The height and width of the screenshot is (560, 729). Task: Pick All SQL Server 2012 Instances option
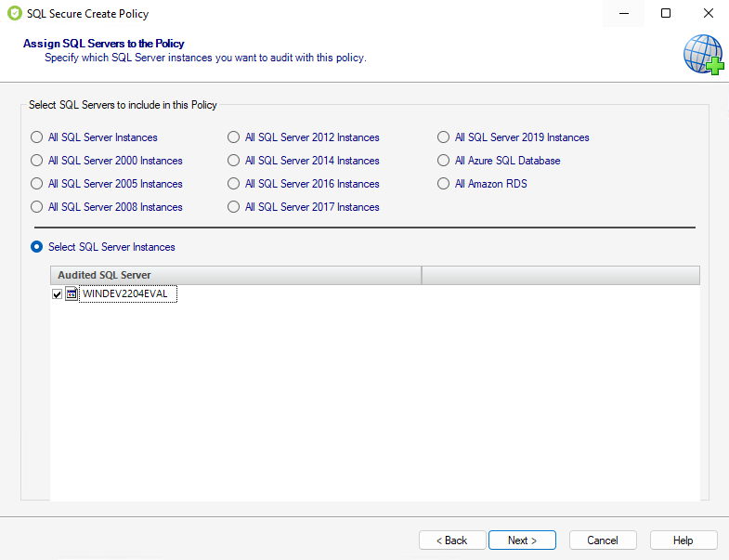(234, 137)
